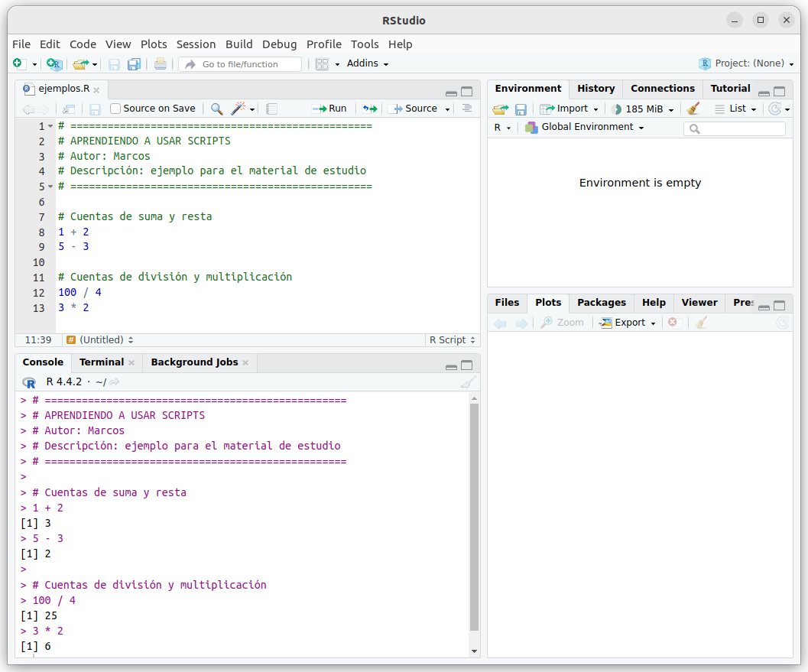Click the show in new window icon in editor

[69, 109]
